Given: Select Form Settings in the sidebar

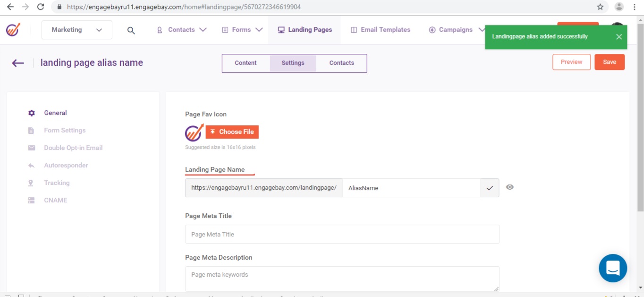Looking at the screenshot, I should point(65,131).
